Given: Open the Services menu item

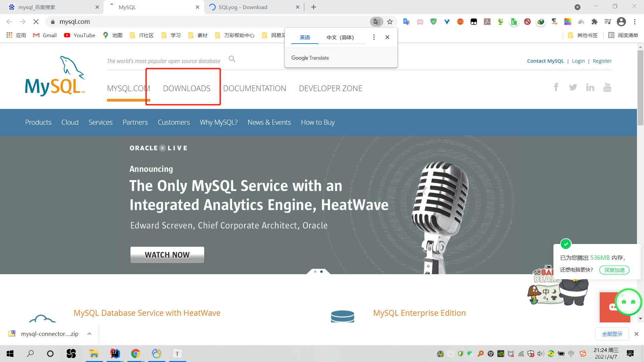Looking at the screenshot, I should pos(100,122).
